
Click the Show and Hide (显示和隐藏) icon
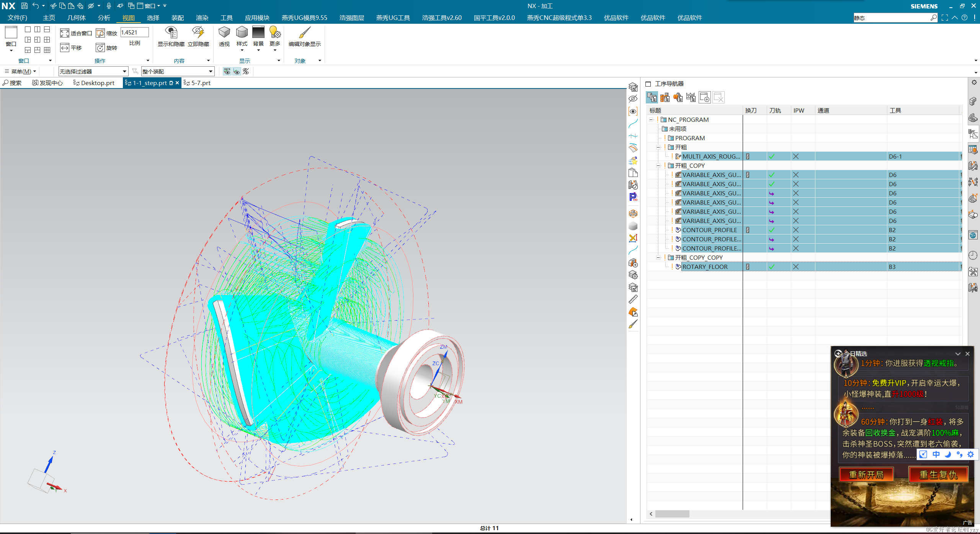[x=171, y=36]
